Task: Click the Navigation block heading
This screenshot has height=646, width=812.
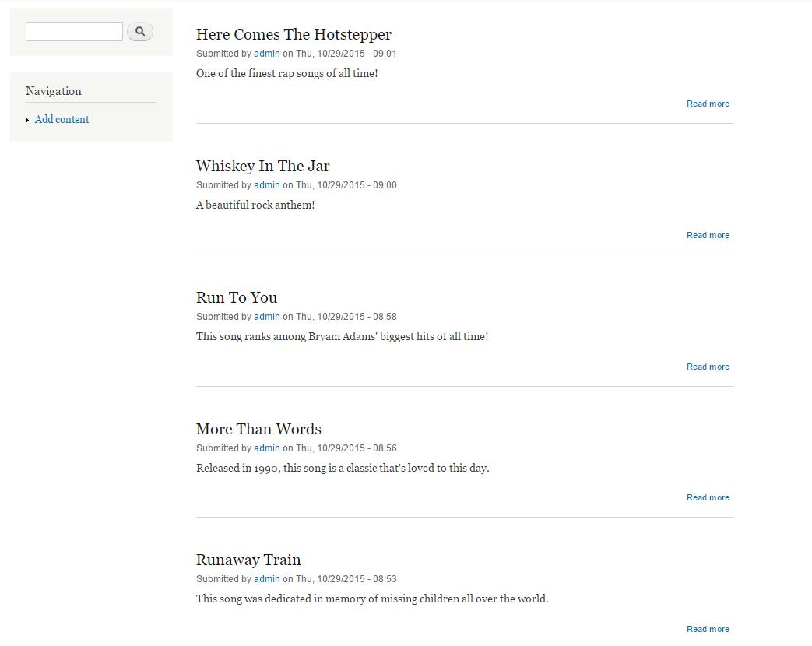Action: [x=54, y=91]
